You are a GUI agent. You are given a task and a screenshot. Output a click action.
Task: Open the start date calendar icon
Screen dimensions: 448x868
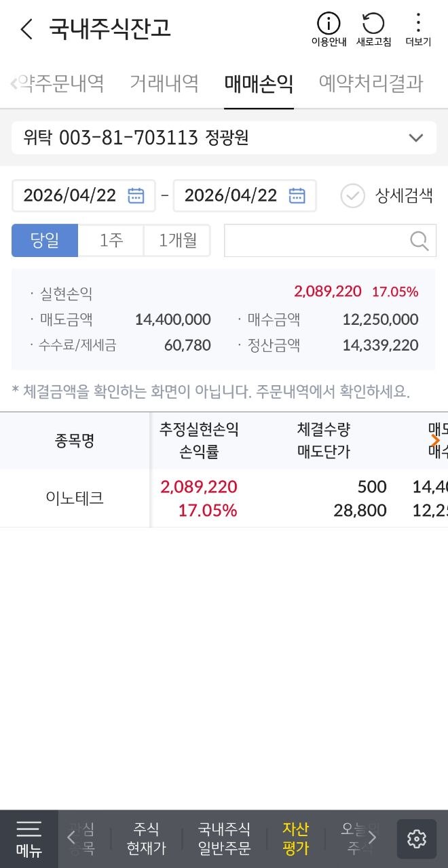(x=136, y=195)
